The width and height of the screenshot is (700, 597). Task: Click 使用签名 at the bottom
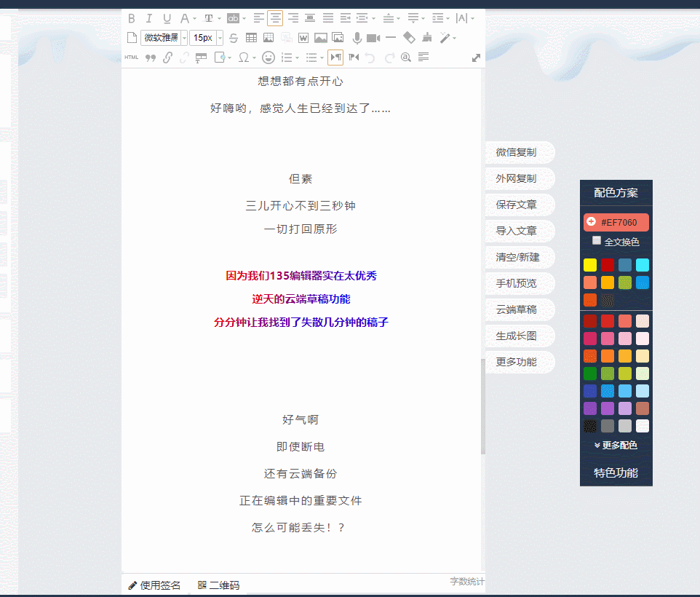click(154, 585)
